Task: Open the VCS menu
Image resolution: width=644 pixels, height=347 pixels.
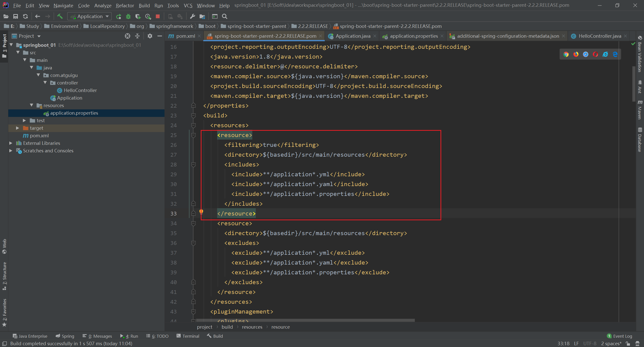Action: click(188, 5)
